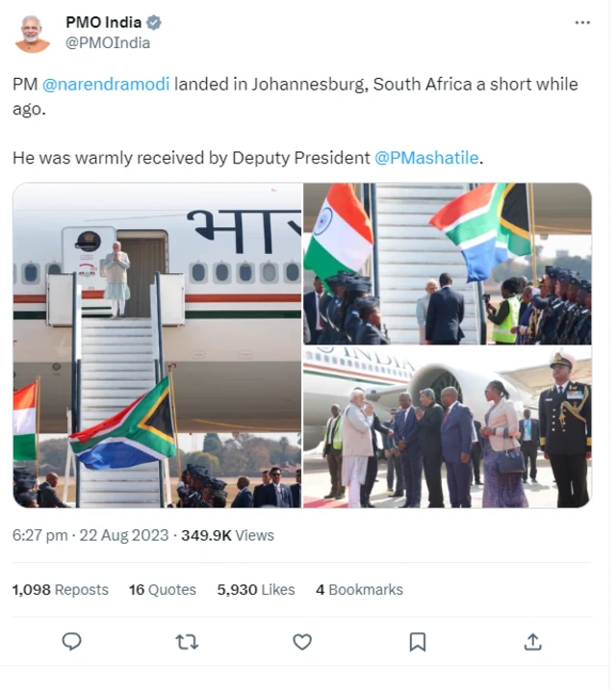Repost this tweet using the retweet icon

point(187,641)
